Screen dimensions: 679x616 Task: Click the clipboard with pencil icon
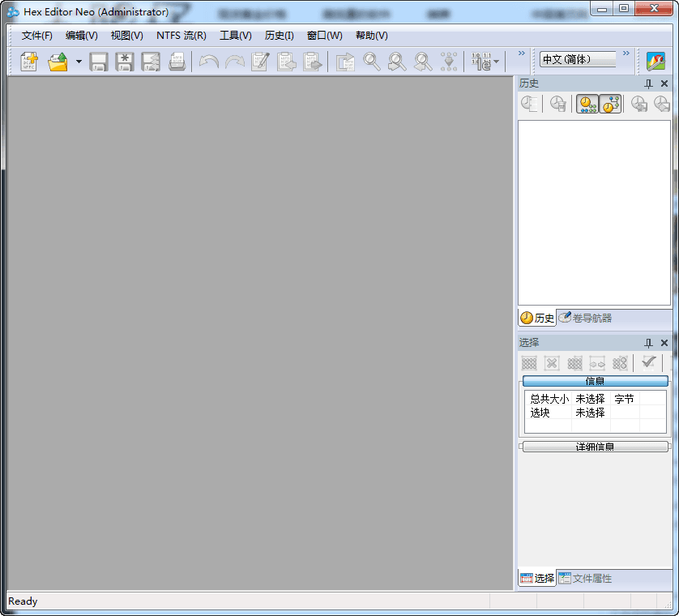[260, 62]
